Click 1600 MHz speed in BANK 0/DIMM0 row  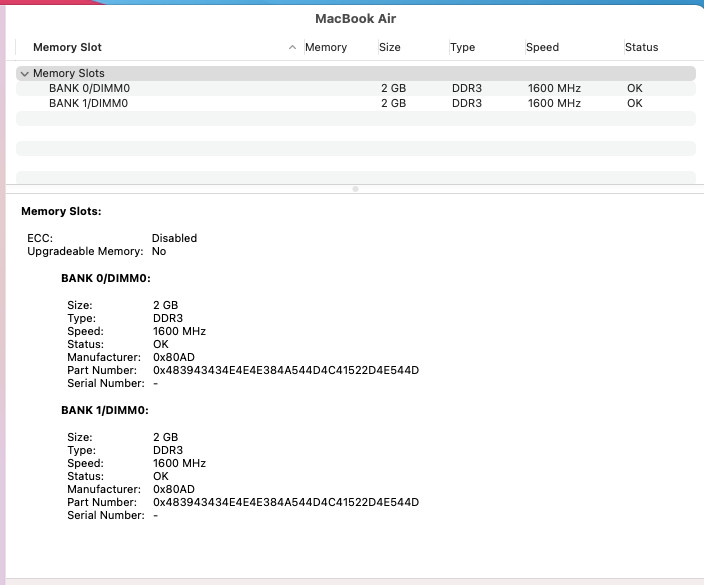coord(554,88)
